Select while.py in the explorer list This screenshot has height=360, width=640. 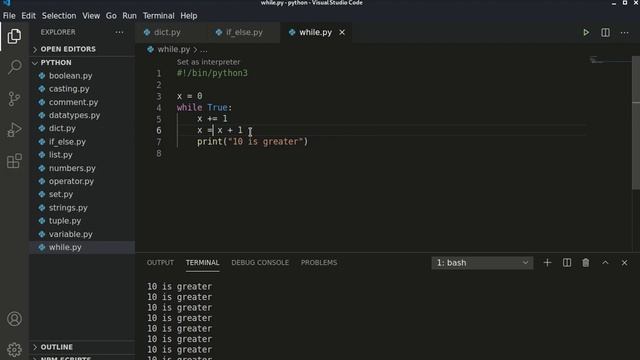click(x=82, y=247)
